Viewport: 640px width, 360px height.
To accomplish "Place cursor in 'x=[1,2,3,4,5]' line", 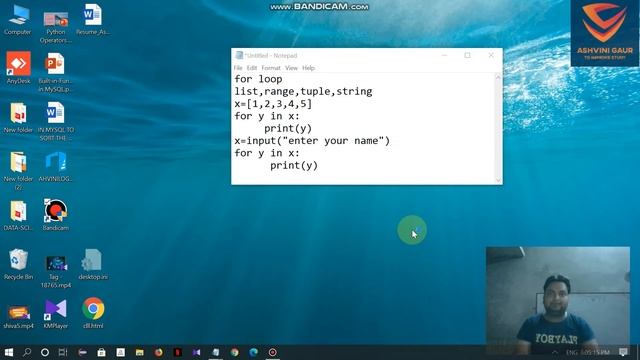I will coord(273,104).
